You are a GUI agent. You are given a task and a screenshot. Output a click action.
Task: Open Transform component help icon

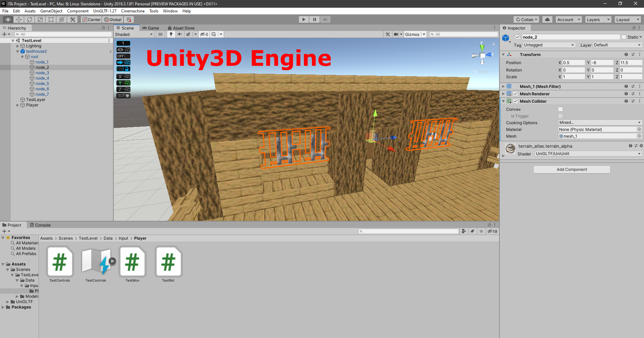click(626, 54)
